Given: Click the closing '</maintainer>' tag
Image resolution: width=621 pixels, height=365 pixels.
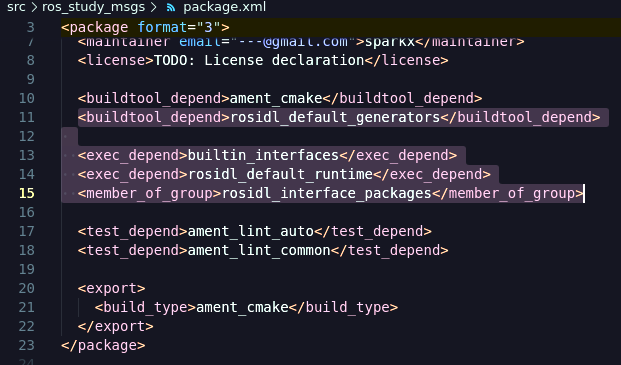Looking at the screenshot, I should 470,42.
